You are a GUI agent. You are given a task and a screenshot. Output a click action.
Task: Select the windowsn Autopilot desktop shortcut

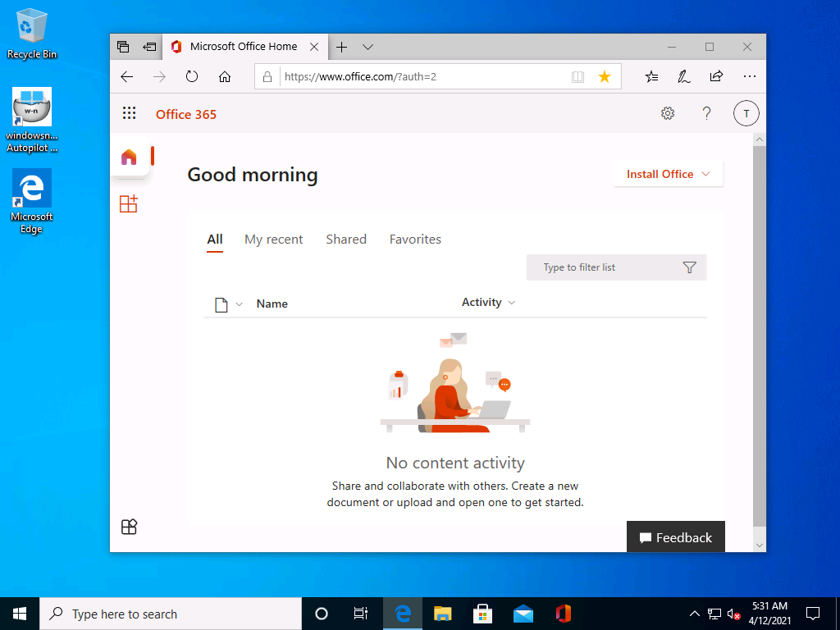(32, 121)
